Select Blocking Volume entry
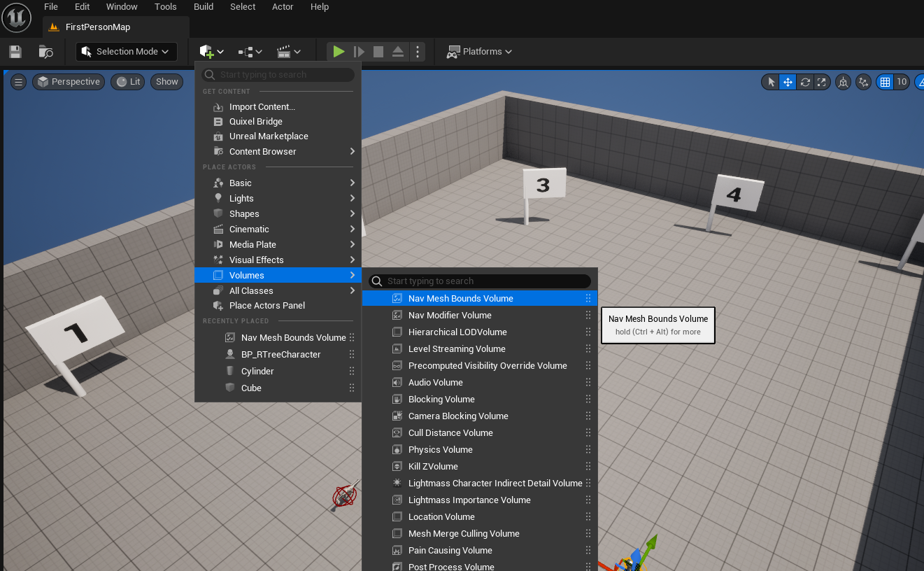 click(x=480, y=400)
